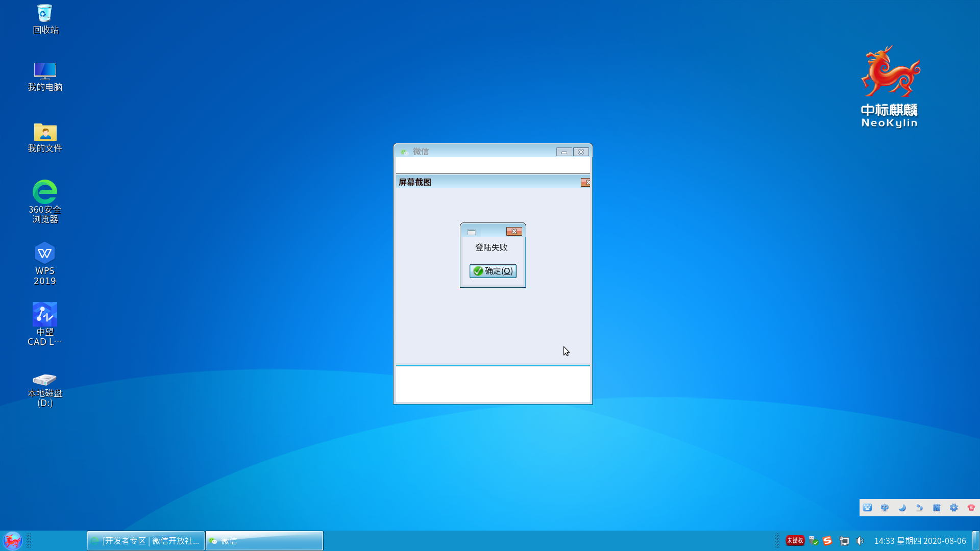Toggle Sogou punctuation mode icon
Screen dimensions: 980x551
click(x=919, y=508)
